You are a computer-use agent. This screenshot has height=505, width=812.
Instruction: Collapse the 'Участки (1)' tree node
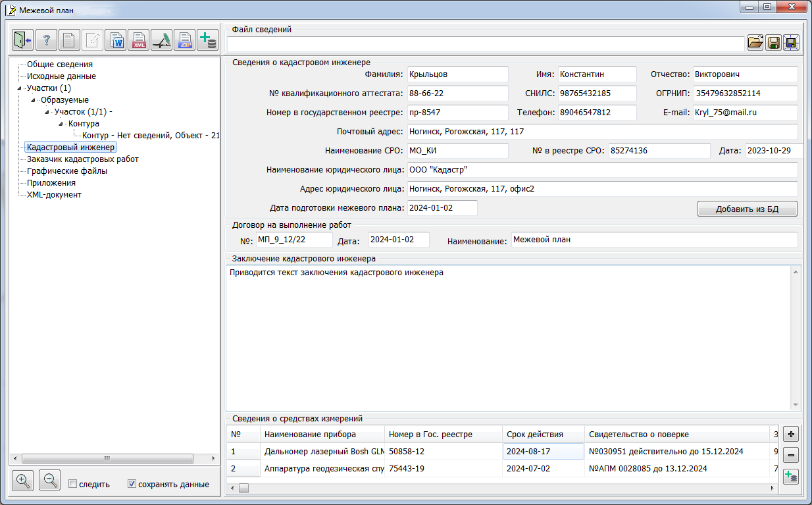pos(19,88)
